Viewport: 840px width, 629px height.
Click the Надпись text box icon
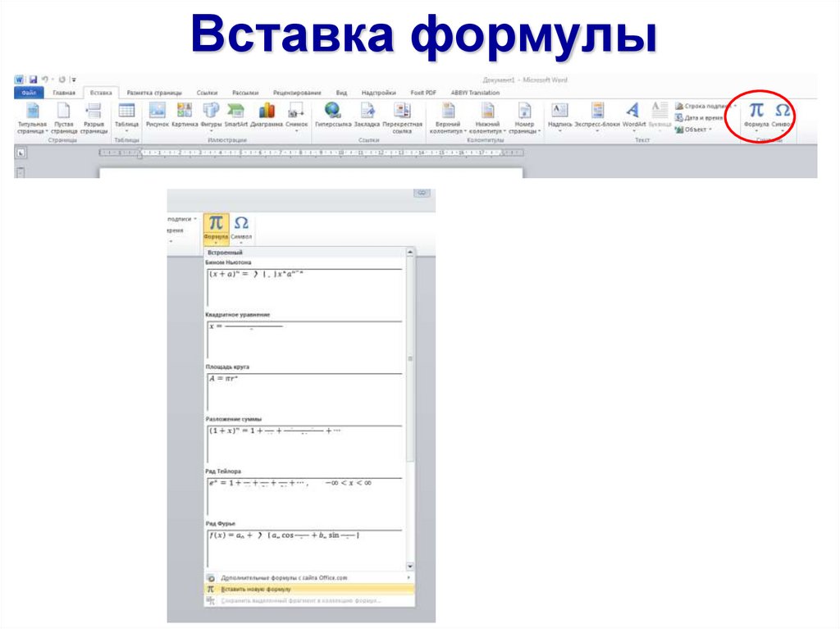coord(559,111)
